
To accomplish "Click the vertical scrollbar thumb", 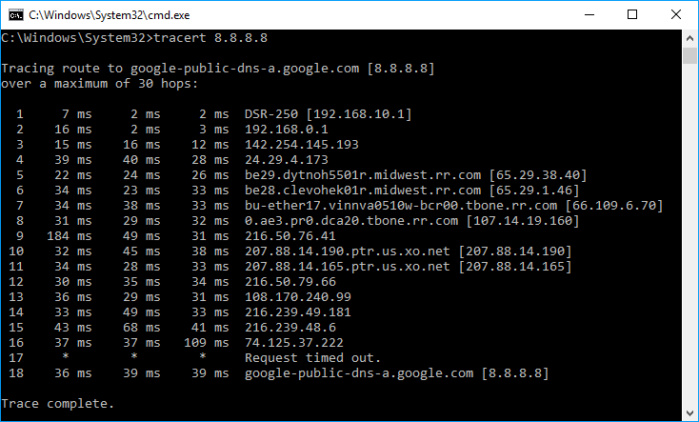I will coord(690,56).
